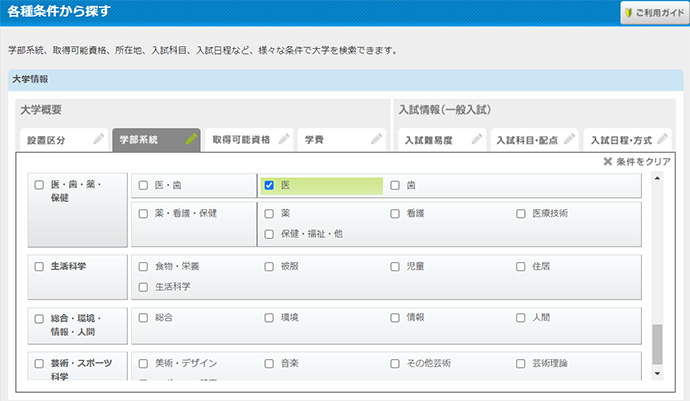The height and width of the screenshot is (401, 690).
Task: Open the ご利用ガイド button
Action: pyautogui.click(x=655, y=13)
